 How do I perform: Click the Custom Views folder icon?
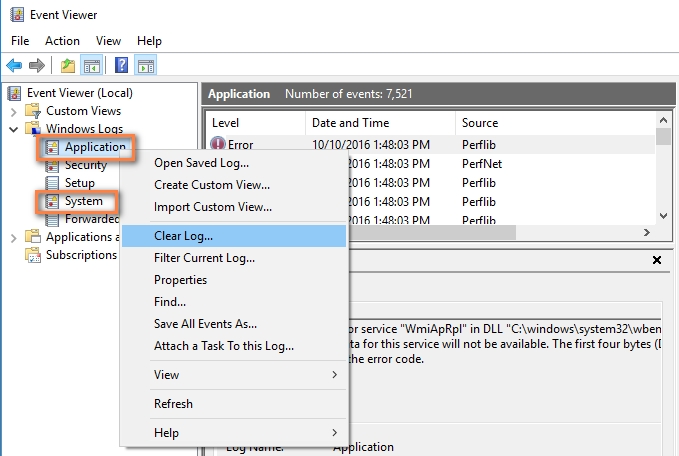coord(33,111)
